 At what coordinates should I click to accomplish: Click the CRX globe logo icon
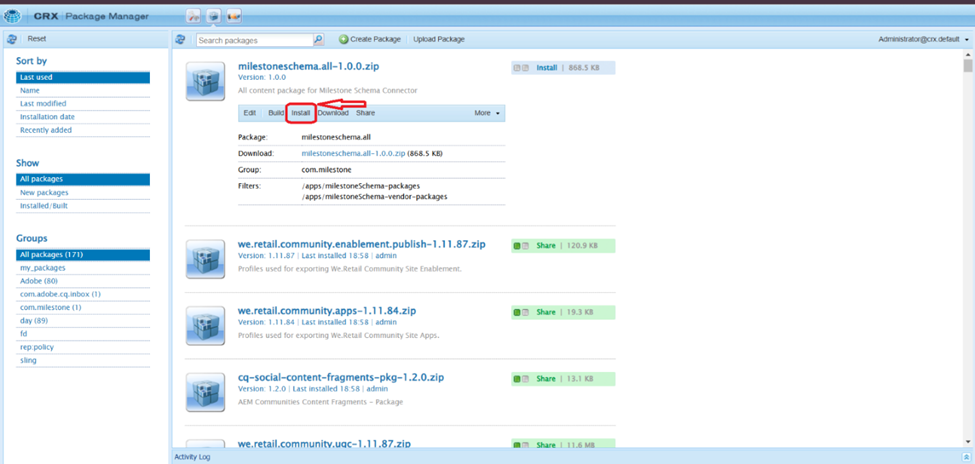point(12,15)
